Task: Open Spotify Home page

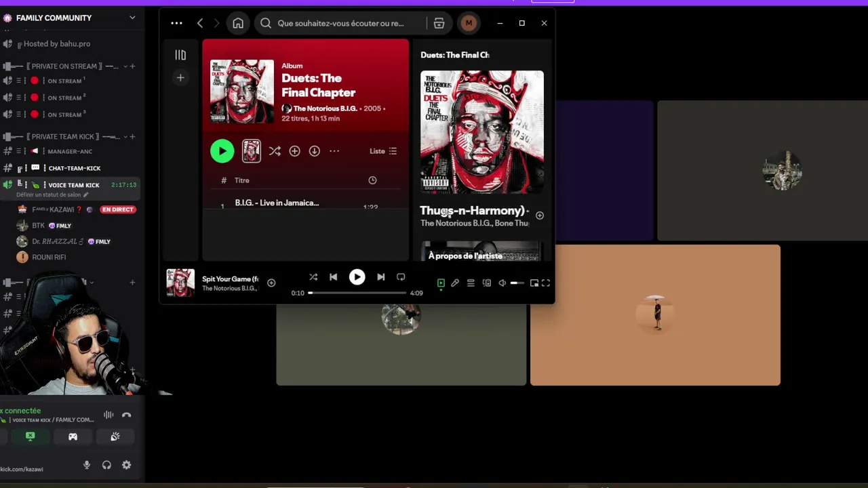Action: (x=238, y=23)
